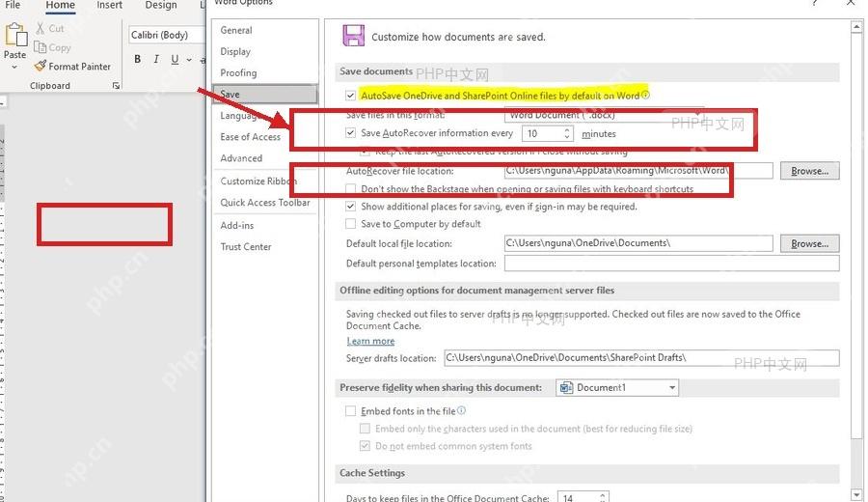Open the Preserve fidelity Document1 dropdown
Screen dimensions: 868x502
pyautogui.click(x=616, y=388)
